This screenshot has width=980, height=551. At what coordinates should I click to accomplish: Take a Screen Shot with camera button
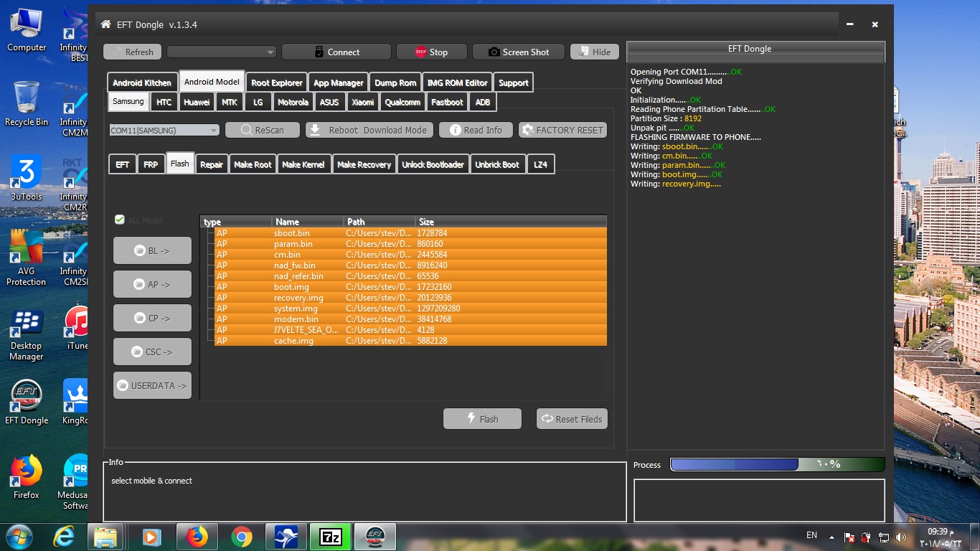click(518, 52)
